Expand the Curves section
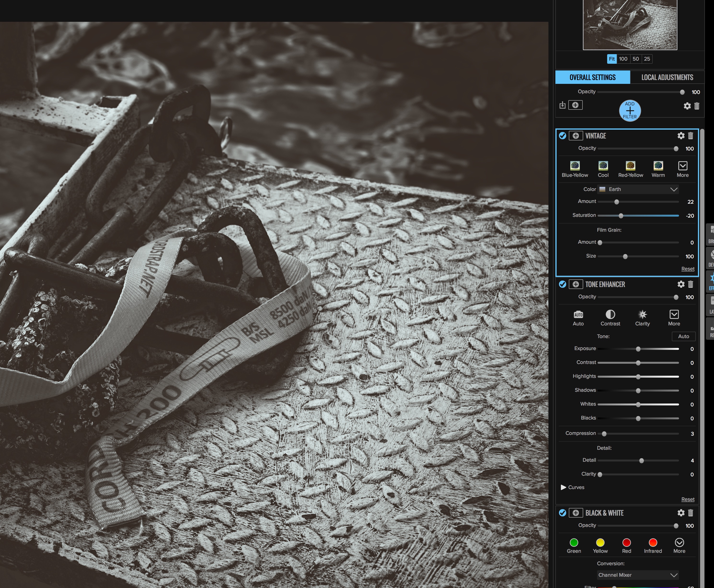The width and height of the screenshot is (714, 588). [564, 487]
